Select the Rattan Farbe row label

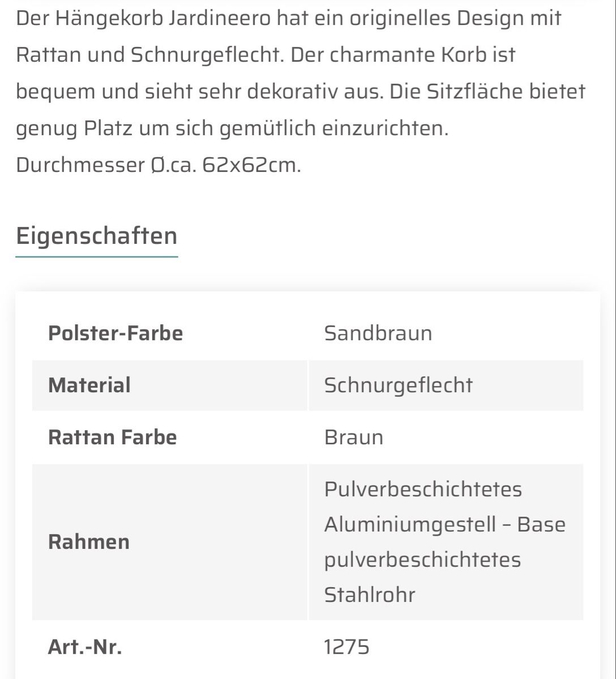click(x=113, y=437)
